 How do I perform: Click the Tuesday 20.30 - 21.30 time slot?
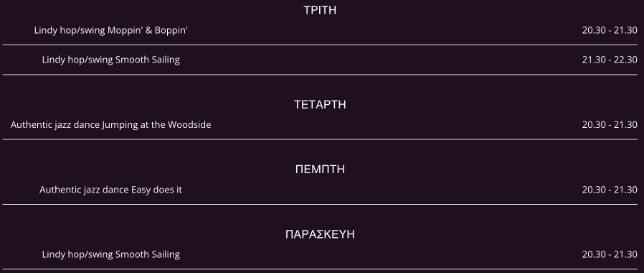coord(610,30)
